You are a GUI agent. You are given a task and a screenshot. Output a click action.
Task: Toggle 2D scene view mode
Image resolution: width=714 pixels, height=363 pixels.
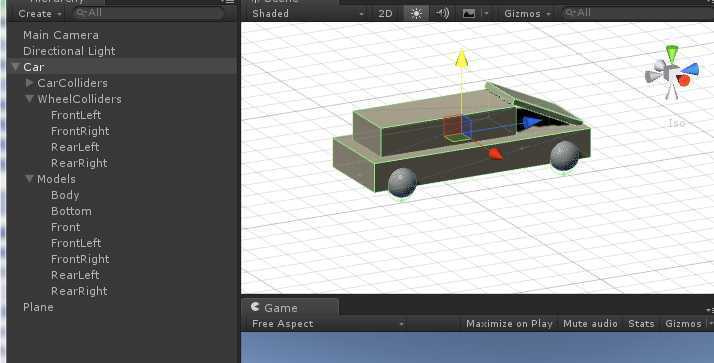click(x=385, y=13)
